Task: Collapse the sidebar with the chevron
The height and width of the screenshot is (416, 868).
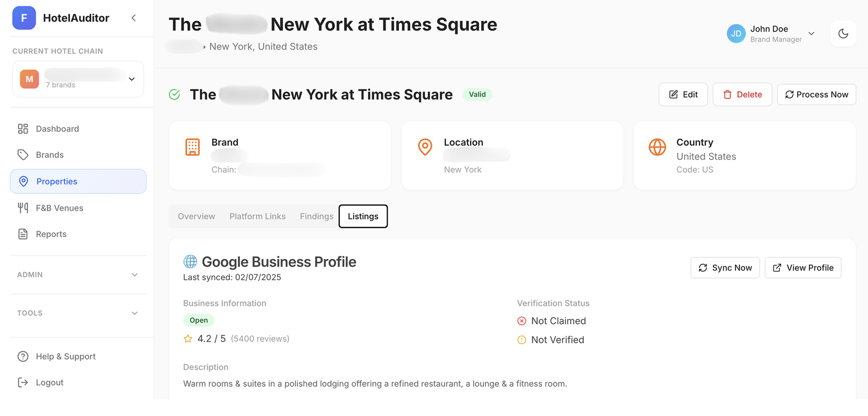Action: [134, 18]
